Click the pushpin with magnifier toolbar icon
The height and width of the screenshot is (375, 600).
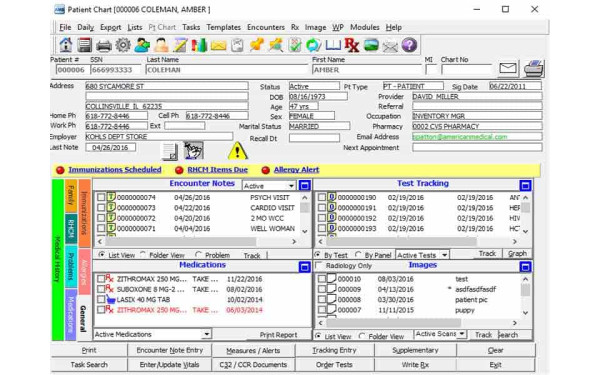click(276, 45)
